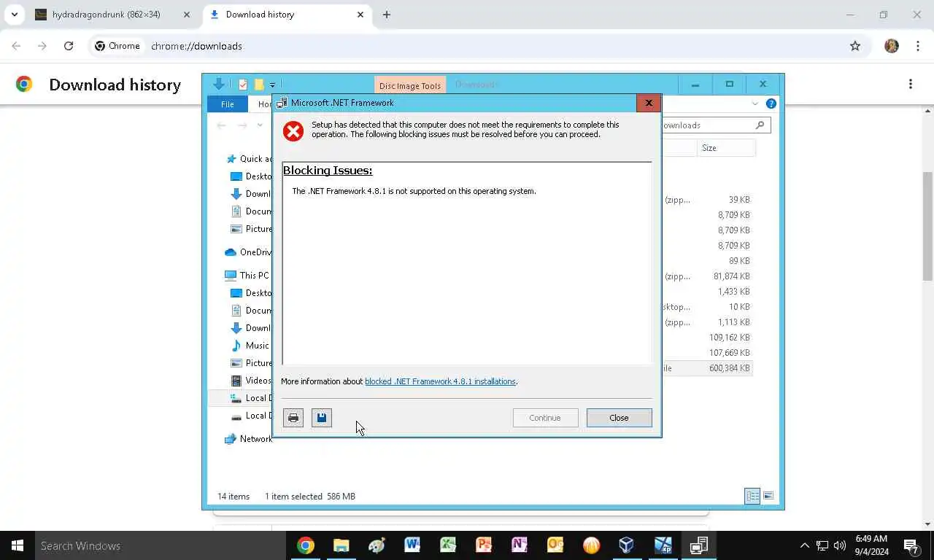Select the file sized 1,433 KB
The height and width of the screenshot is (560, 934).
[x=707, y=292]
